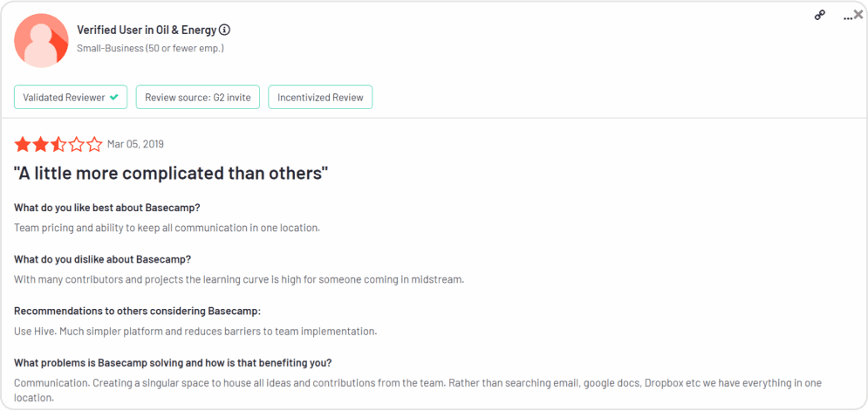Click the second filled star
The width and height of the screenshot is (868, 411).
pos(40,145)
